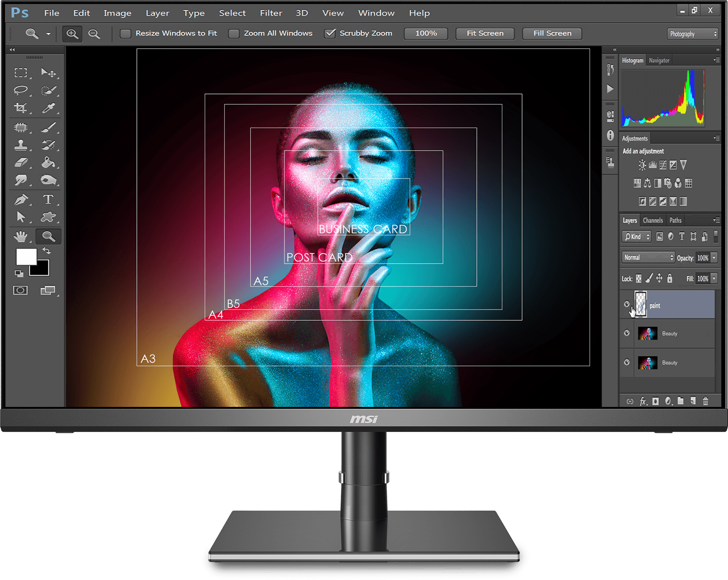Viewport: 728px width, 580px height.
Task: Open the Filter menu
Action: coord(271,13)
